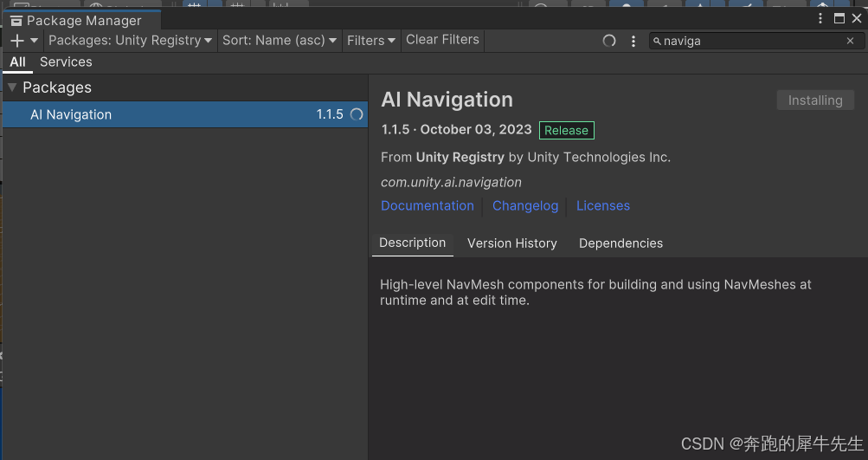This screenshot has width=868, height=460.
Task: Clear the search text with X
Action: point(851,41)
